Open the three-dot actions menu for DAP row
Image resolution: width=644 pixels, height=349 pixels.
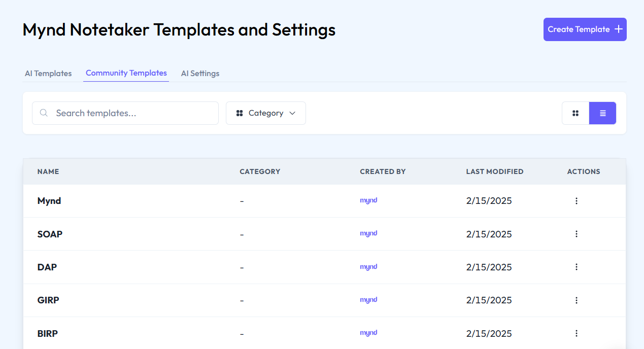pos(576,267)
